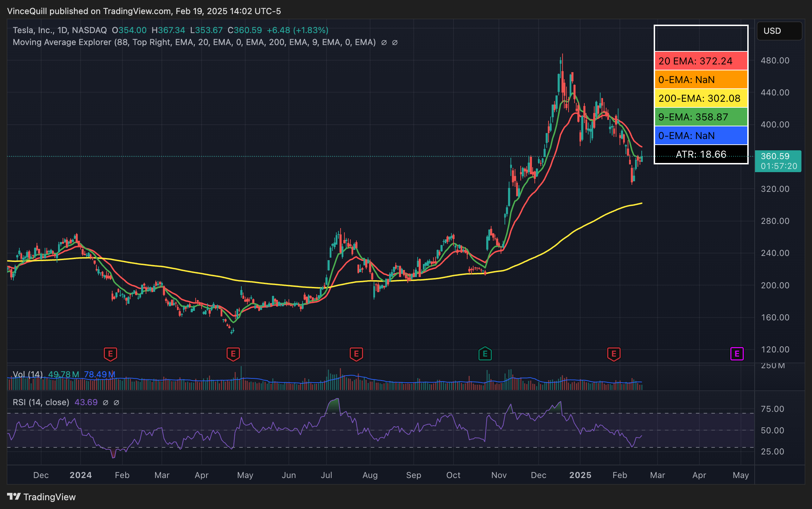The width and height of the screenshot is (812, 509).
Task: Select the blue 0-EMA: NaN legend row
Action: (x=701, y=136)
